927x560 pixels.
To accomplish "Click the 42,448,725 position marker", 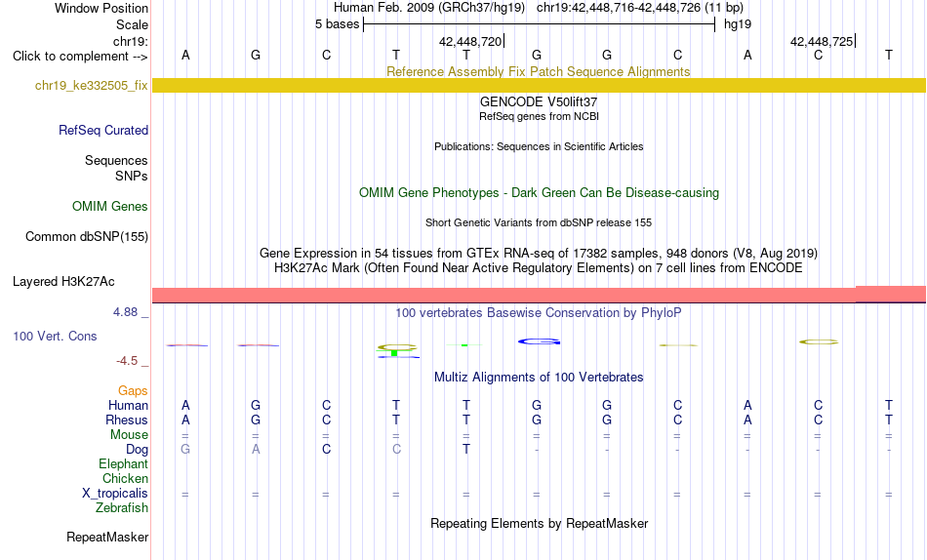I will point(823,41).
